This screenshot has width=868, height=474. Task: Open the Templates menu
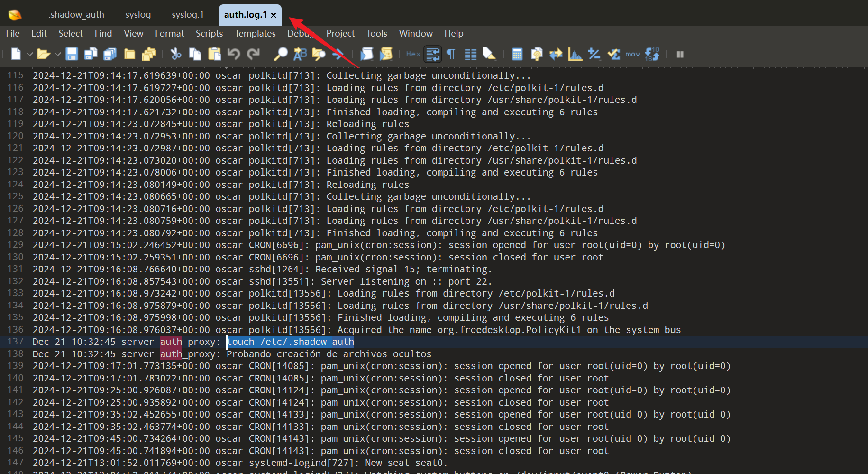(x=255, y=33)
